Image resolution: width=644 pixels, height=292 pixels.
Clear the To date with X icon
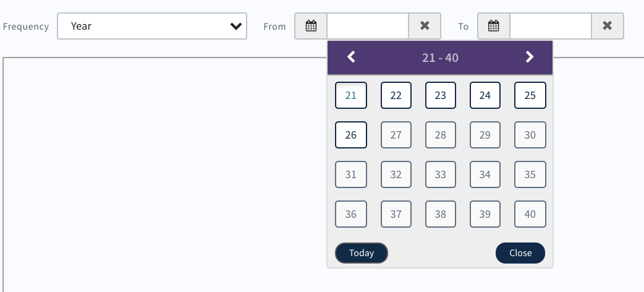tap(608, 26)
